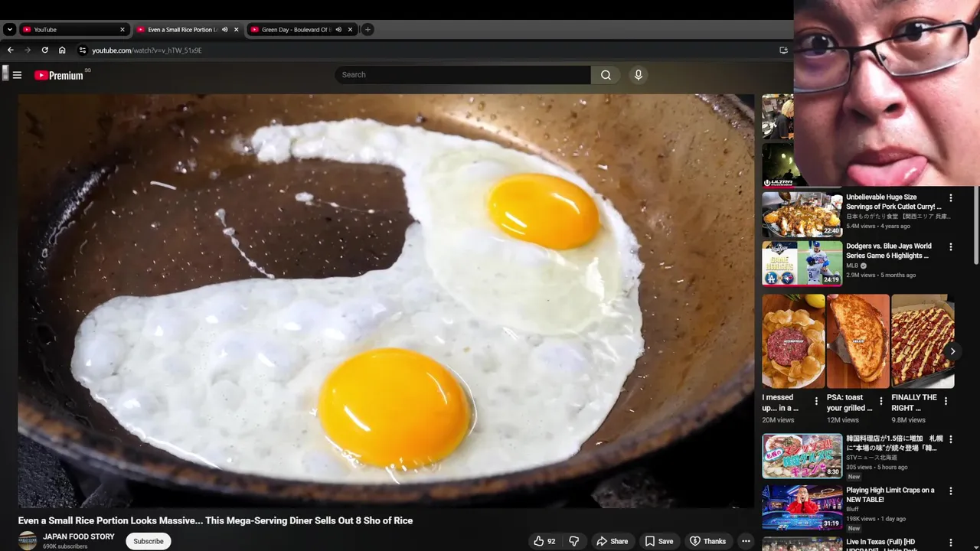Switch to the YouTube tab
Screen dimensions: 980x551
[x=73, y=30]
